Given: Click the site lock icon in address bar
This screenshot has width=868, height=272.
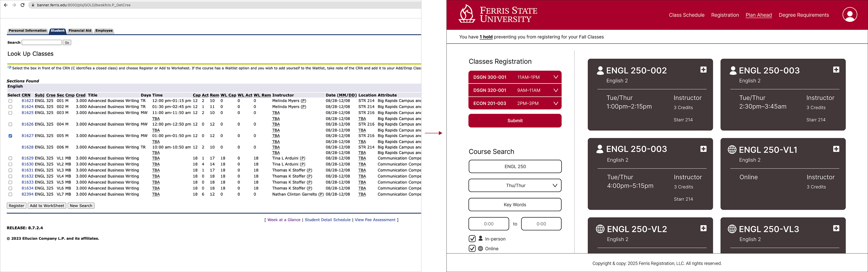Looking at the screenshot, I should [x=33, y=5].
